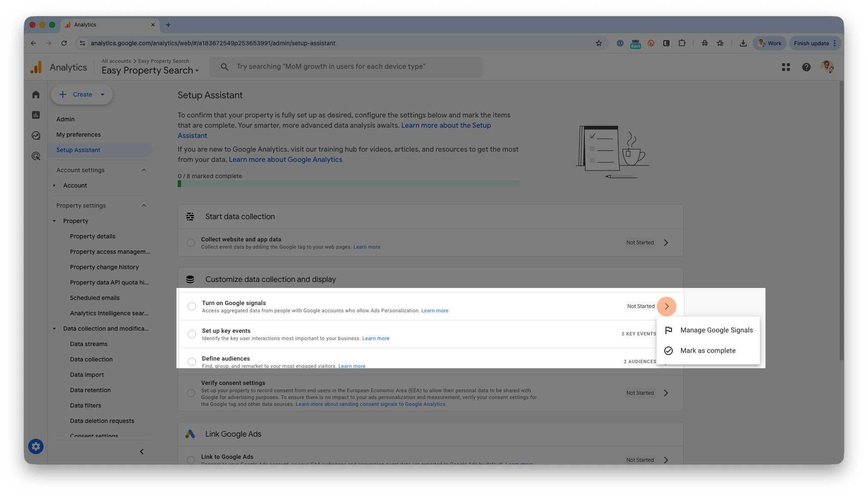The width and height of the screenshot is (868, 496).
Task: Open the Advertising icon in sidebar
Action: coord(36,156)
